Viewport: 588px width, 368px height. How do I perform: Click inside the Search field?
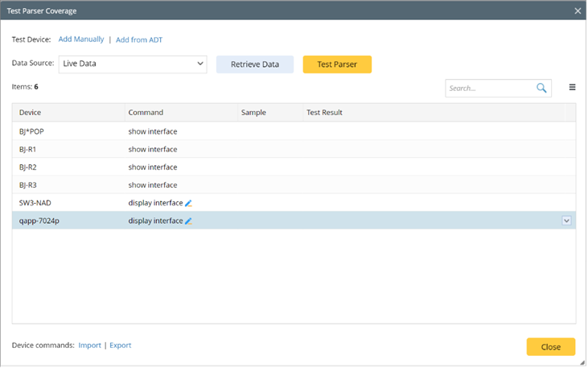(x=489, y=88)
